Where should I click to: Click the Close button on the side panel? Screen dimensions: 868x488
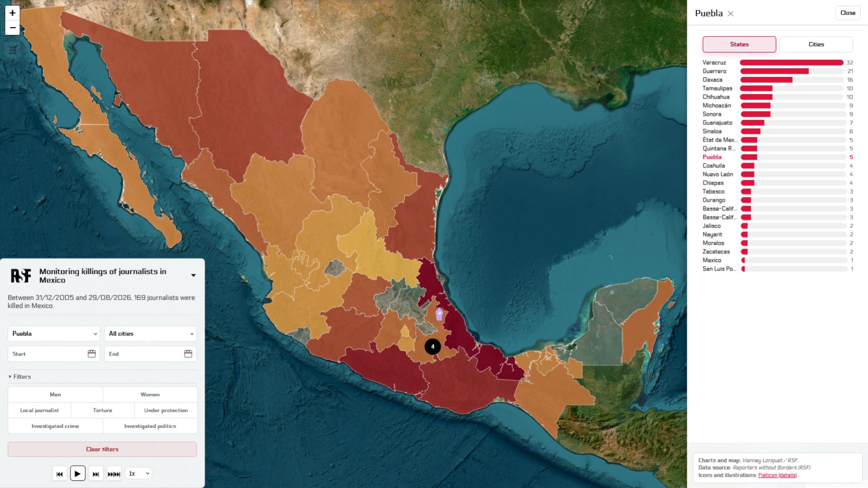click(848, 13)
